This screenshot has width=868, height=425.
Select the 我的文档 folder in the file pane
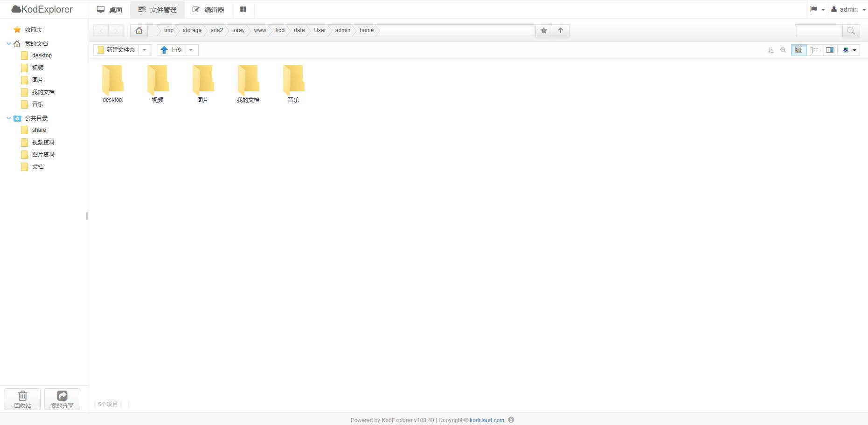pos(248,84)
